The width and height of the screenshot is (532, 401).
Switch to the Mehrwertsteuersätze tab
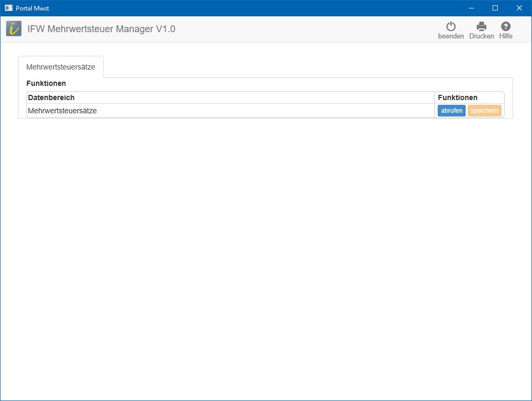[x=61, y=67]
